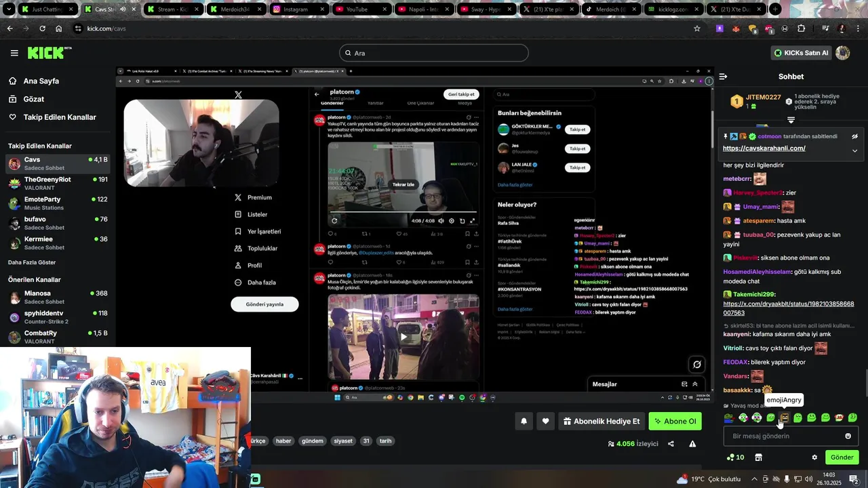Open the Kick hamburger menu

click(14, 53)
